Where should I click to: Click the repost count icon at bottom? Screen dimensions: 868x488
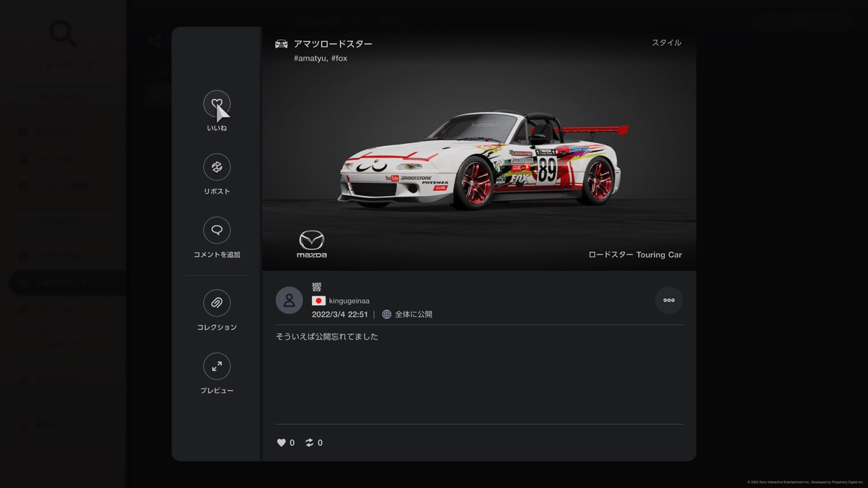pyautogui.click(x=310, y=442)
